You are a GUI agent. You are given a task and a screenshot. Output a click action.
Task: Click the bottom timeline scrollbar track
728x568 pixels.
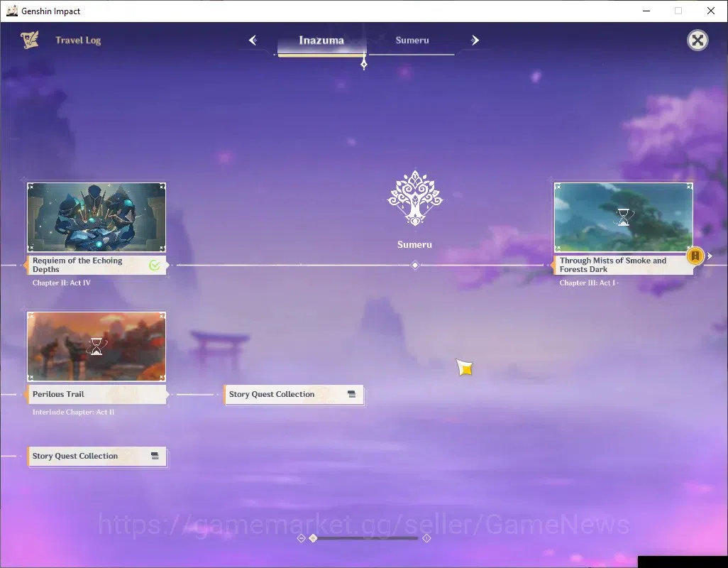[365, 538]
